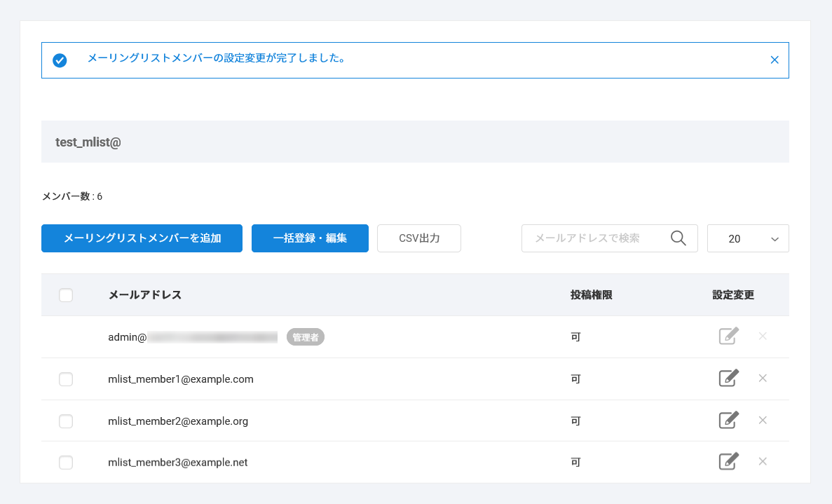This screenshot has height=504, width=832.
Task: Click the edit icon in admin row
Action: click(x=729, y=336)
